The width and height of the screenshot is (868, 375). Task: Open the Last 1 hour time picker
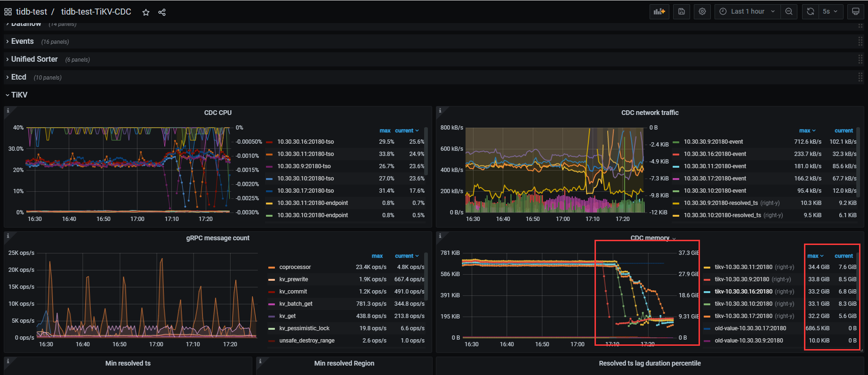pyautogui.click(x=747, y=12)
